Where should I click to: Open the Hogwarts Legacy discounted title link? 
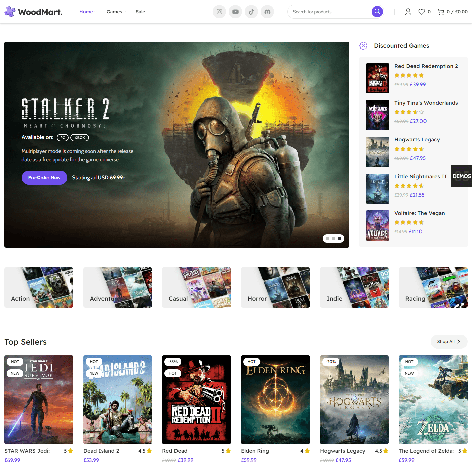[417, 140]
